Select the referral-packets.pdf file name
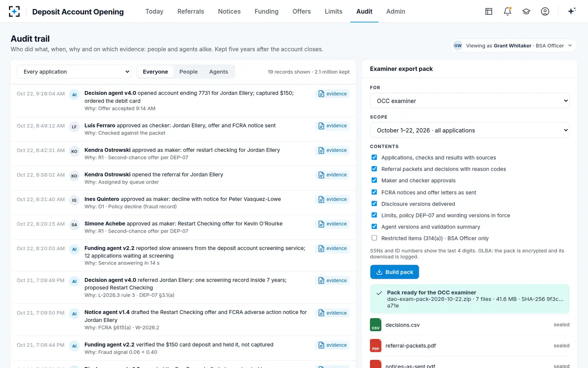Screen dimensions: 588x368 tap(411, 346)
